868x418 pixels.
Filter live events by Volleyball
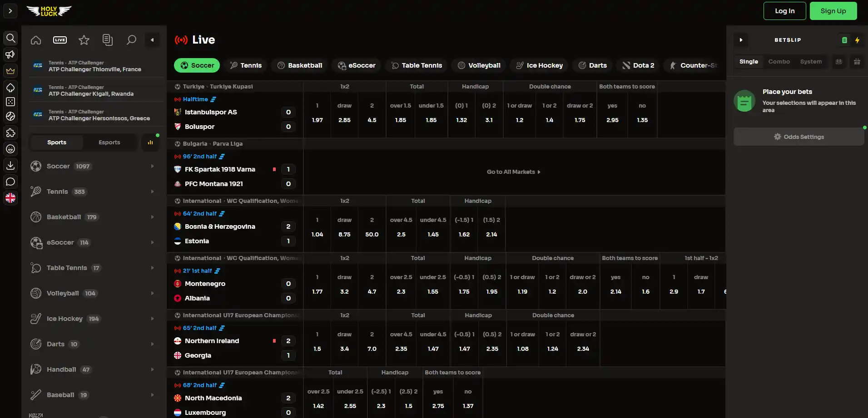click(479, 65)
